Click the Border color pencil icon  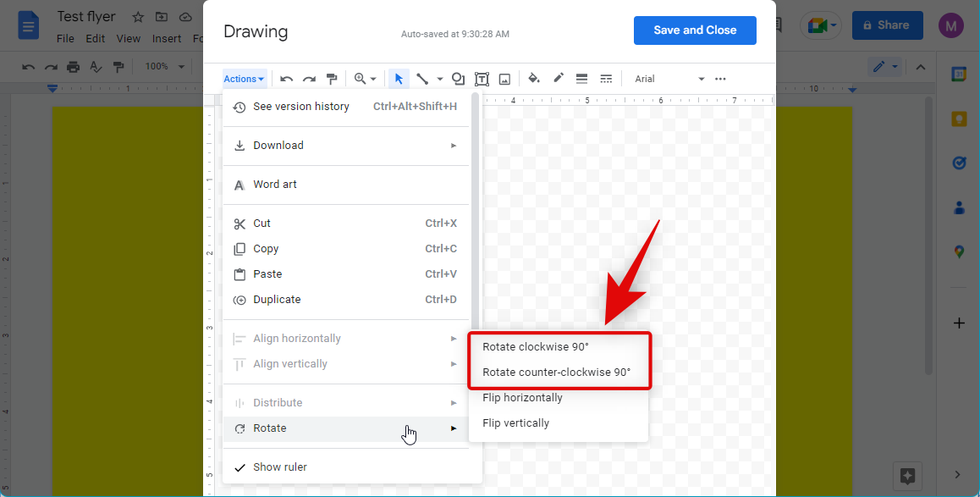[x=559, y=79]
